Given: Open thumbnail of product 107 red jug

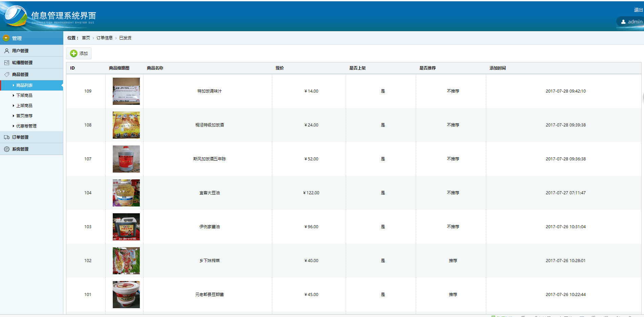Looking at the screenshot, I should coord(126,159).
